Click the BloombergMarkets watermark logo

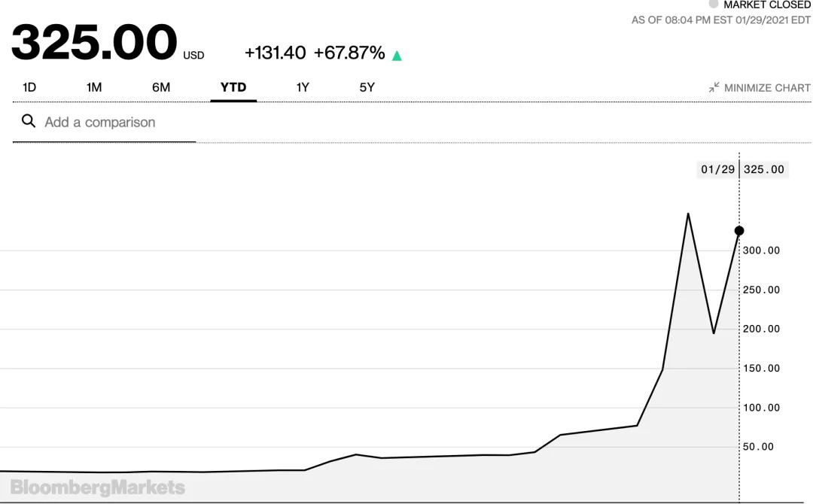(98, 487)
